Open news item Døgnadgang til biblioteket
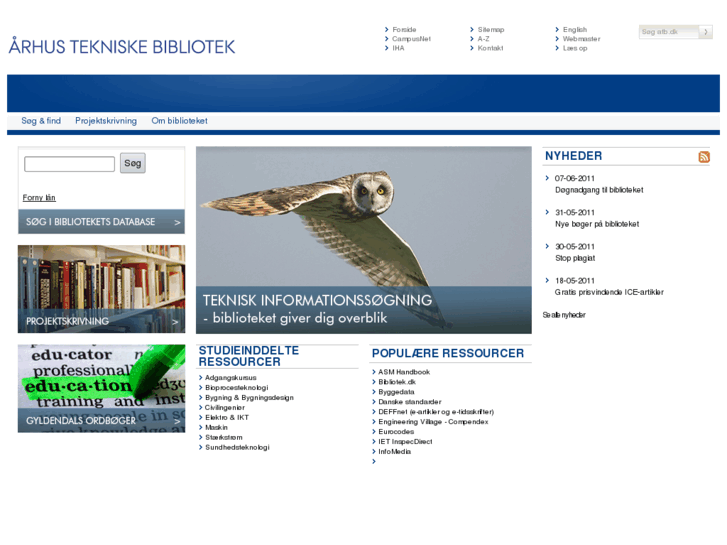 click(x=599, y=190)
